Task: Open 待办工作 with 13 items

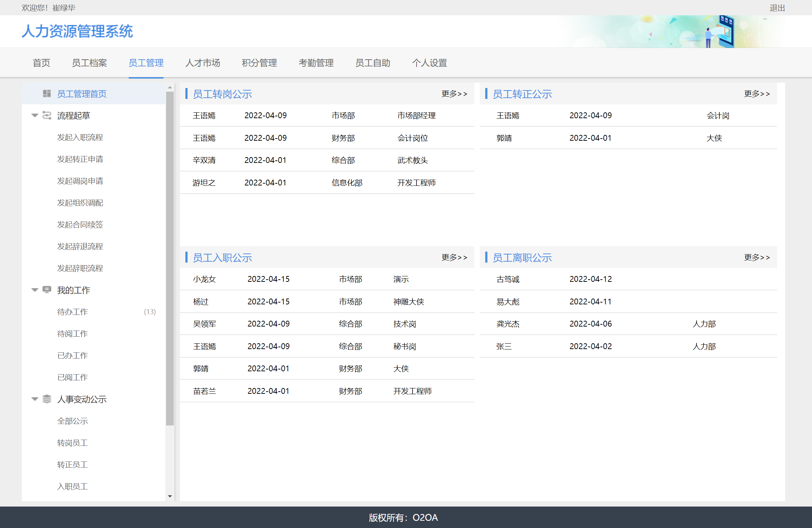Action: pyautogui.click(x=73, y=312)
